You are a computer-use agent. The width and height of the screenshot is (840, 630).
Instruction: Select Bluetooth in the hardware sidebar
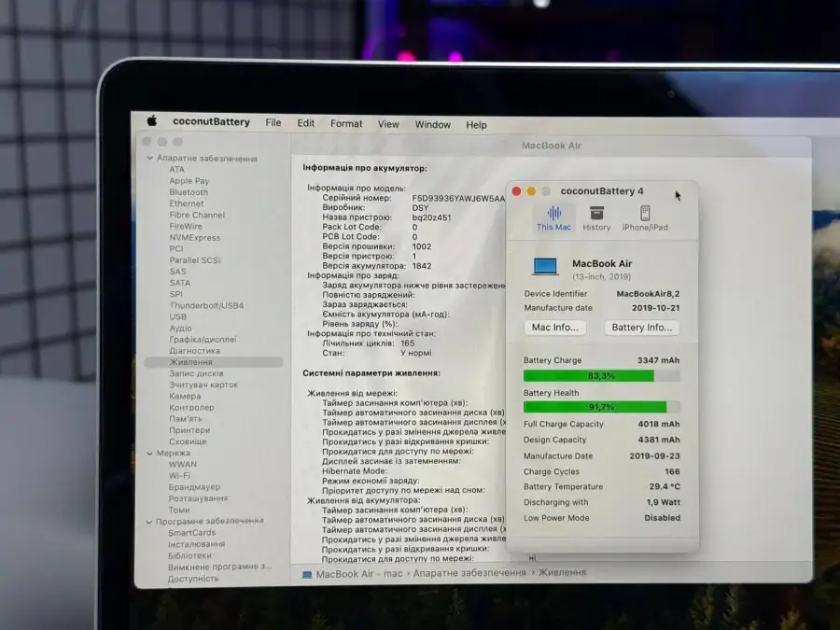click(x=189, y=192)
